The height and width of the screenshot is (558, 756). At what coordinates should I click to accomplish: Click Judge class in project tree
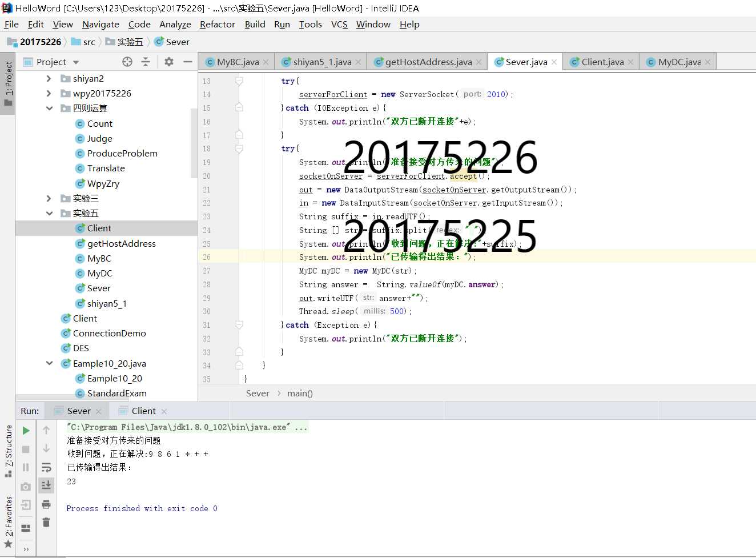tap(99, 138)
